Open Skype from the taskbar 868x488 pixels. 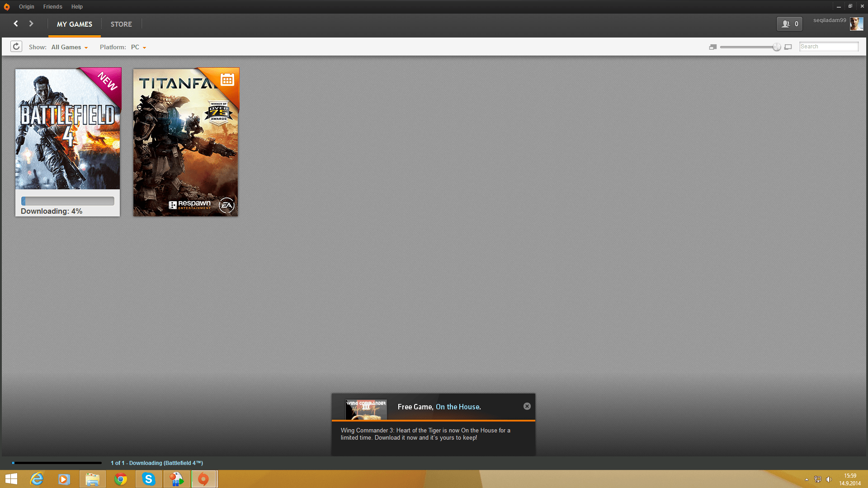click(x=148, y=479)
